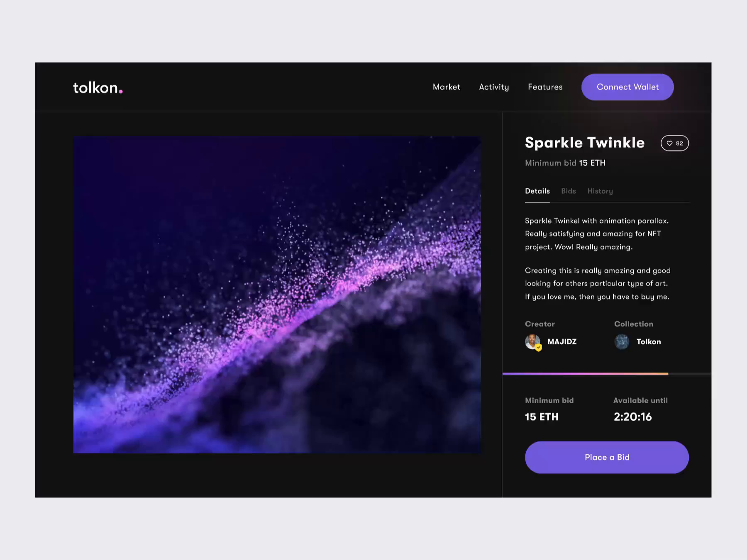Open the Features nav item
The width and height of the screenshot is (747, 560).
coord(545,87)
